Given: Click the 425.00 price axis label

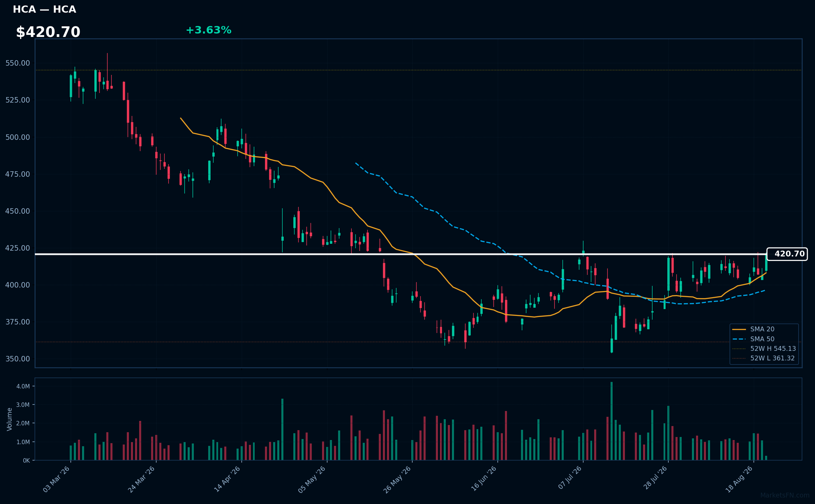Looking at the screenshot, I should click(x=17, y=248).
